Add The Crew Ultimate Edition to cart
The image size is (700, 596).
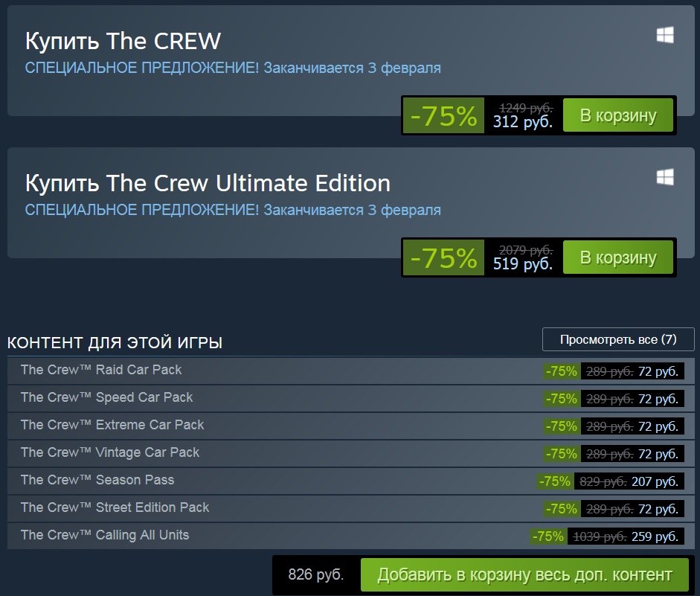click(x=618, y=257)
